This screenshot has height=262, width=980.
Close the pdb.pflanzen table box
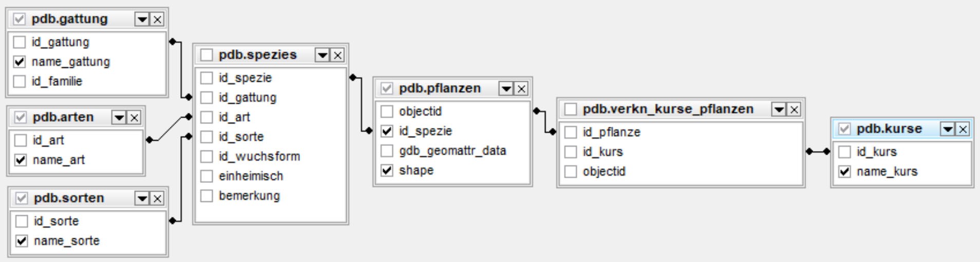tap(521, 89)
